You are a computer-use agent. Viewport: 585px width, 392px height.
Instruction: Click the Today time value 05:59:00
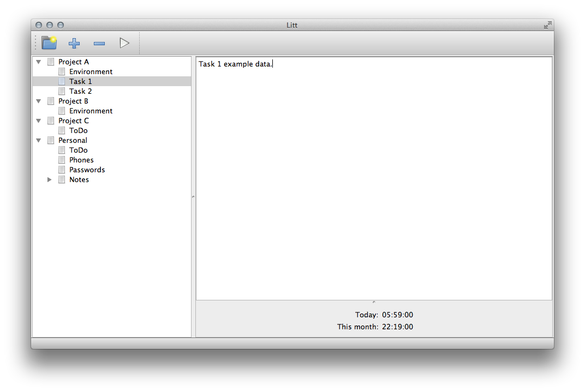click(397, 315)
